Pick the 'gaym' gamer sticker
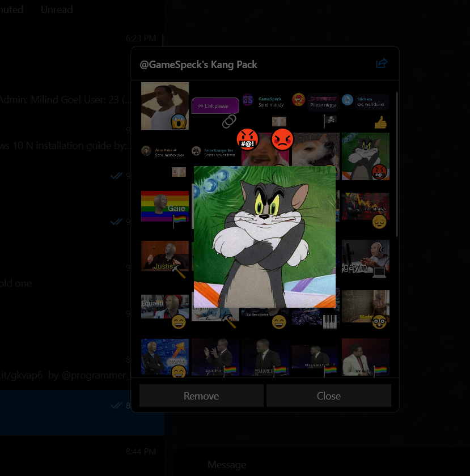Image resolution: width=470 pixels, height=476 pixels. pyautogui.click(x=366, y=257)
